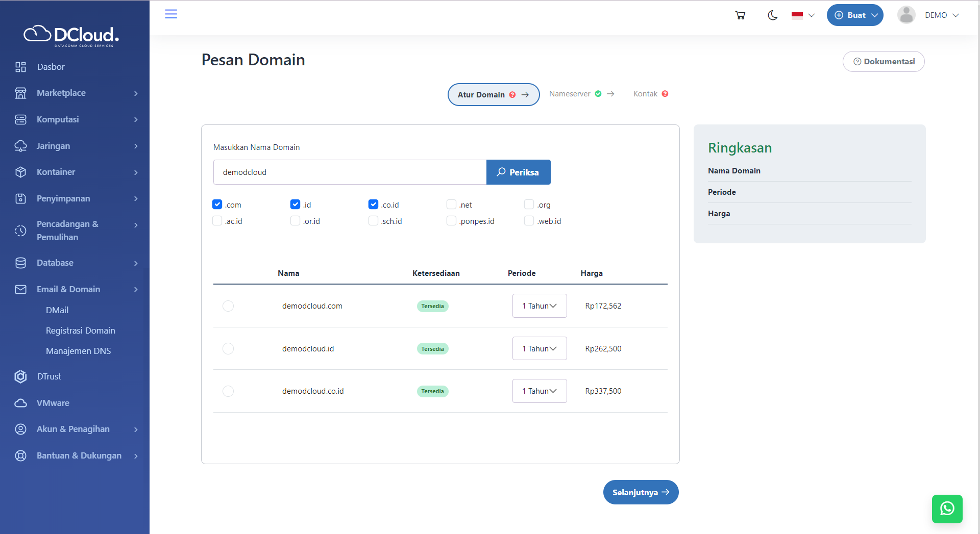Open the 1 Tahun period dropdown for demodcloud.id
Viewport: 980px width, 534px height.
[539, 348]
